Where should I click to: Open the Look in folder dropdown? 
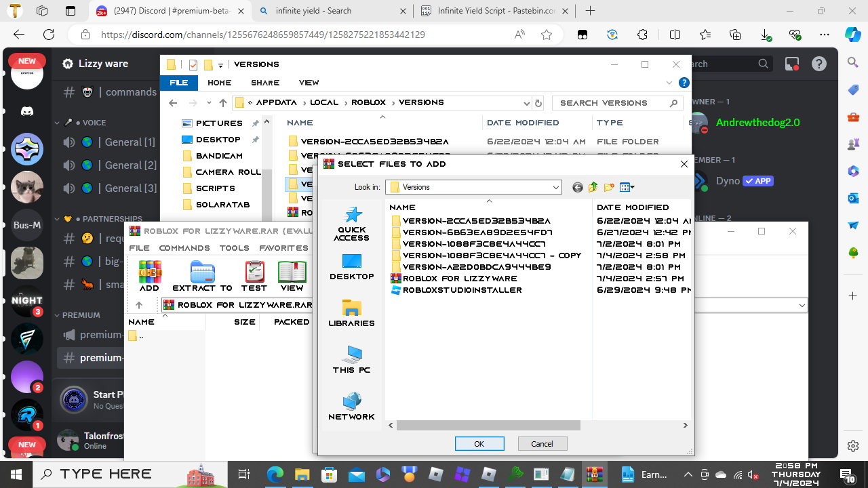(556, 187)
